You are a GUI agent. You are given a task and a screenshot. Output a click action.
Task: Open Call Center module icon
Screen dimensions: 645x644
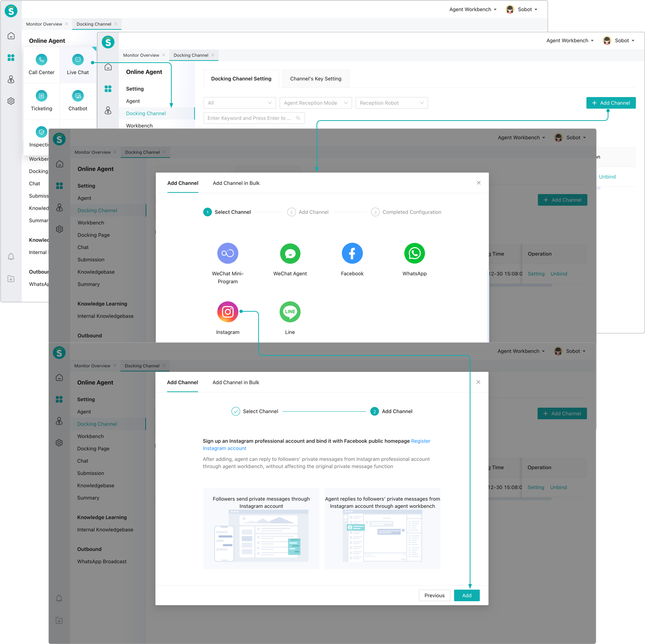(41, 60)
